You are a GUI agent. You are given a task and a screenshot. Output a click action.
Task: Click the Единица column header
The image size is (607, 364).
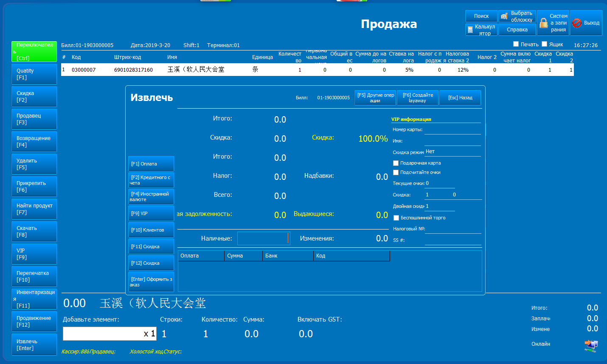pyautogui.click(x=262, y=57)
